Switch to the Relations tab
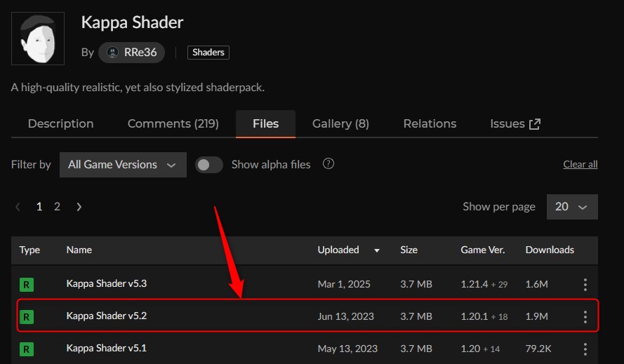 430,123
